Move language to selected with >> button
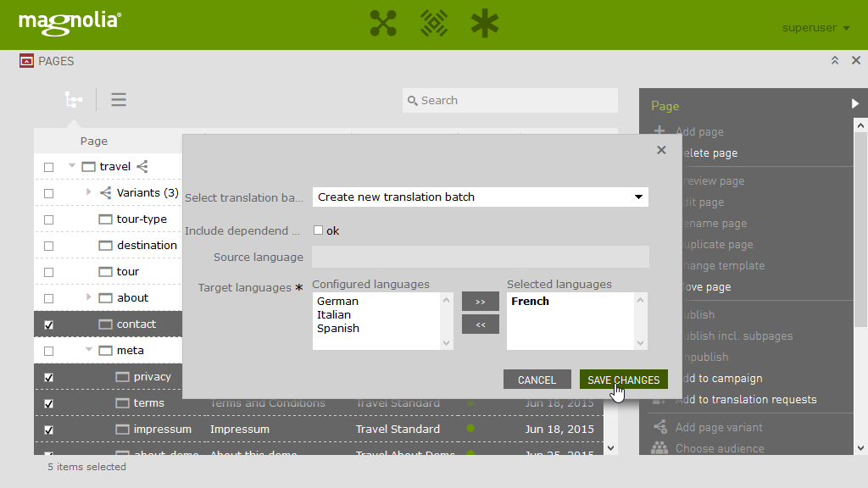Viewport: 868px width, 488px height. [481, 302]
